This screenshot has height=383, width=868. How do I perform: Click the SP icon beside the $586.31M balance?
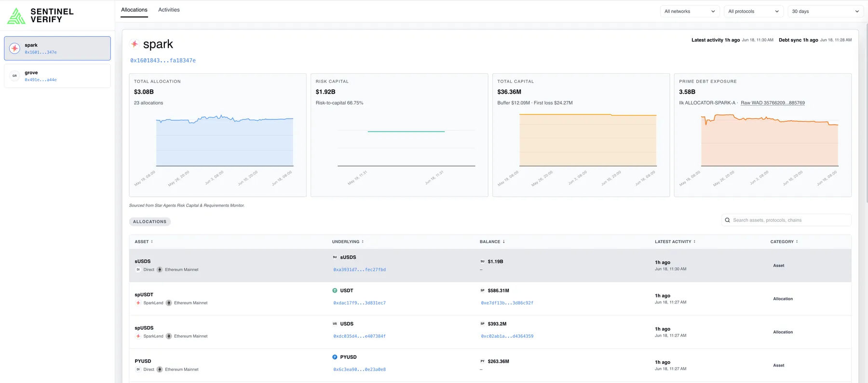click(x=482, y=290)
